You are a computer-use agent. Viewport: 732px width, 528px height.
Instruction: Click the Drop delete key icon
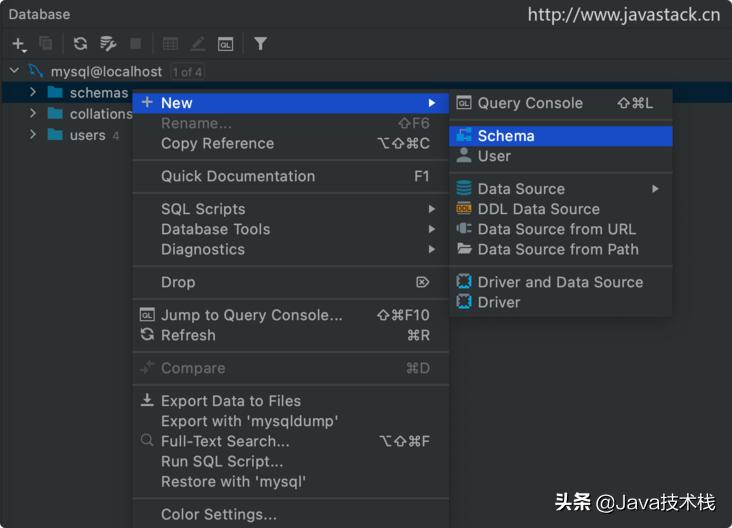pos(422,282)
